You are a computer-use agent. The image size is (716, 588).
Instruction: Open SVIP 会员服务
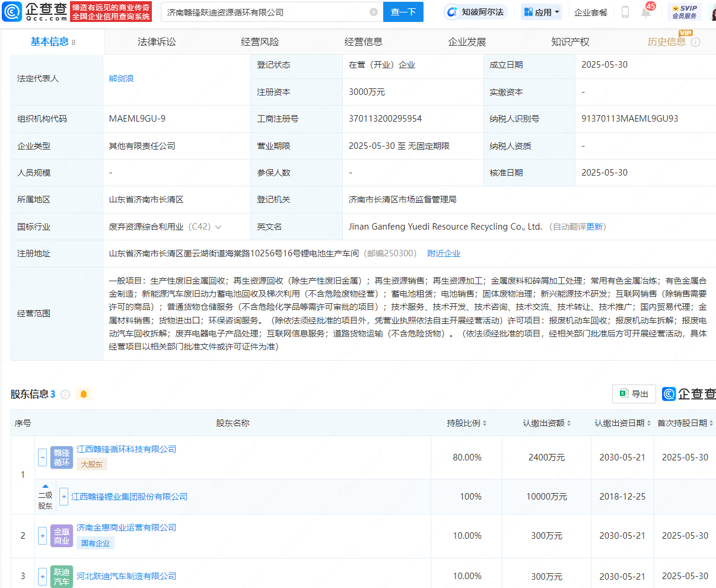point(685,12)
